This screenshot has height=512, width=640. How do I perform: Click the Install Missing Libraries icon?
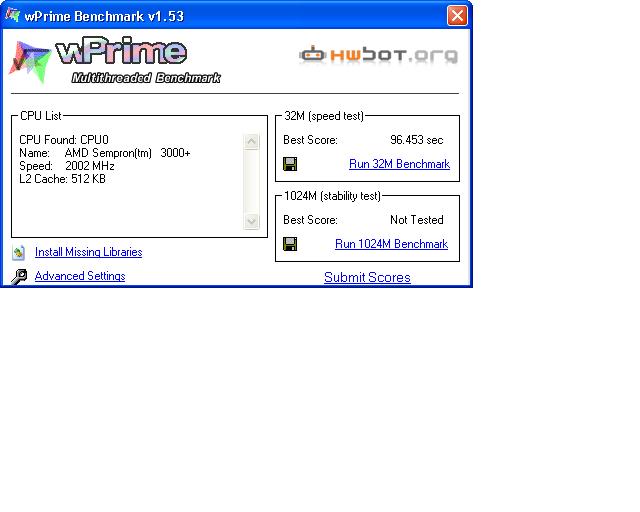click(19, 253)
